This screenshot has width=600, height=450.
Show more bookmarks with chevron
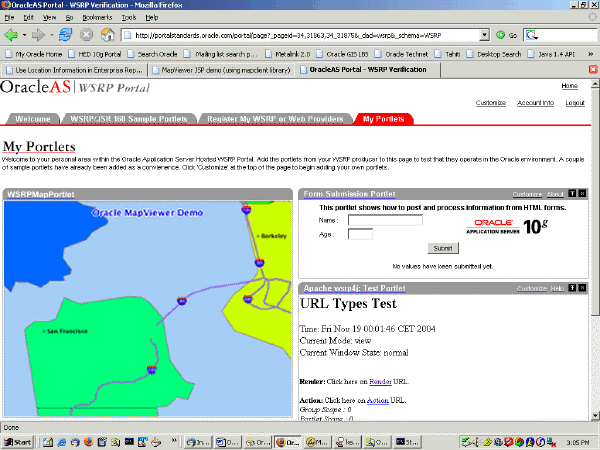591,54
